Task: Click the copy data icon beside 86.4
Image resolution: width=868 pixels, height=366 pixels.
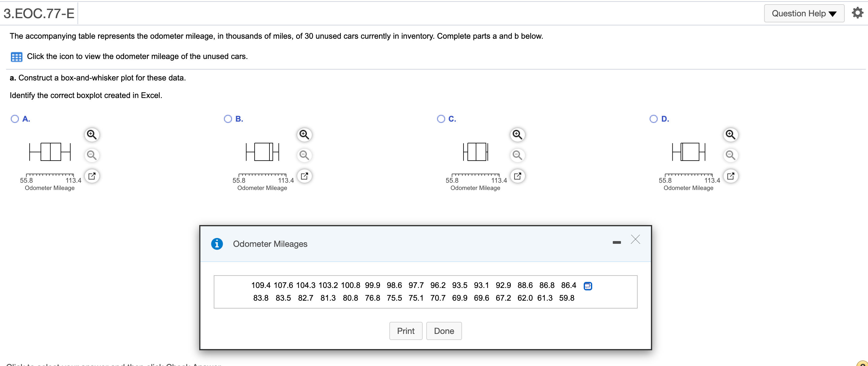Action: click(x=588, y=286)
